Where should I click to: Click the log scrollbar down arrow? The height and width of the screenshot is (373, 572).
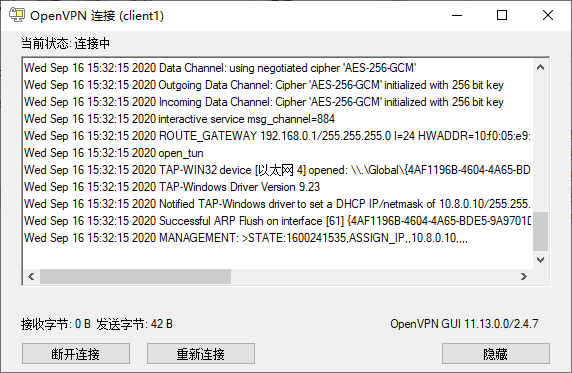pos(541,260)
